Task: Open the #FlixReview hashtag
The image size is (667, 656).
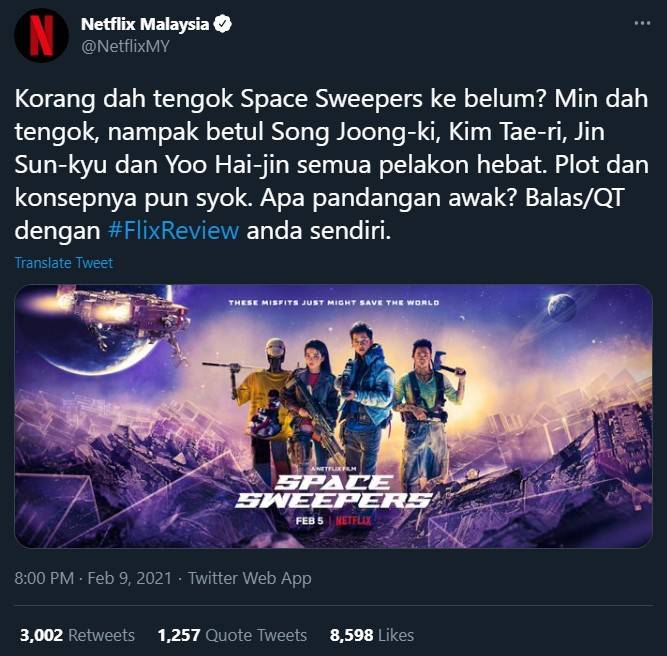Action: (x=173, y=231)
